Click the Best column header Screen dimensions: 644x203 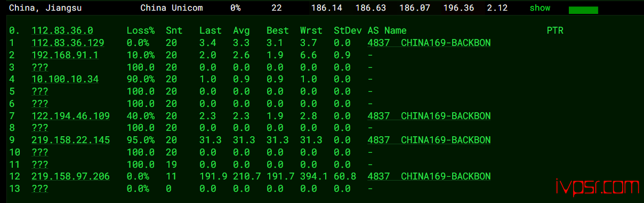pyautogui.click(x=277, y=31)
